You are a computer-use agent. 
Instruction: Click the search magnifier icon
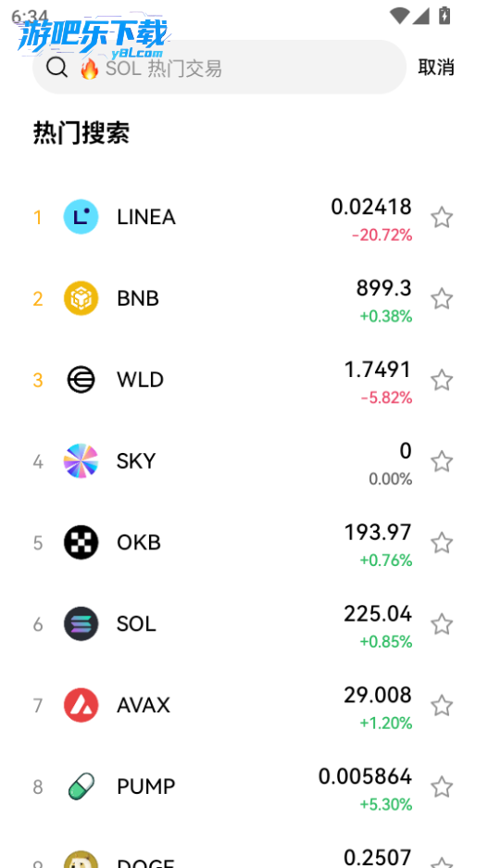click(57, 68)
